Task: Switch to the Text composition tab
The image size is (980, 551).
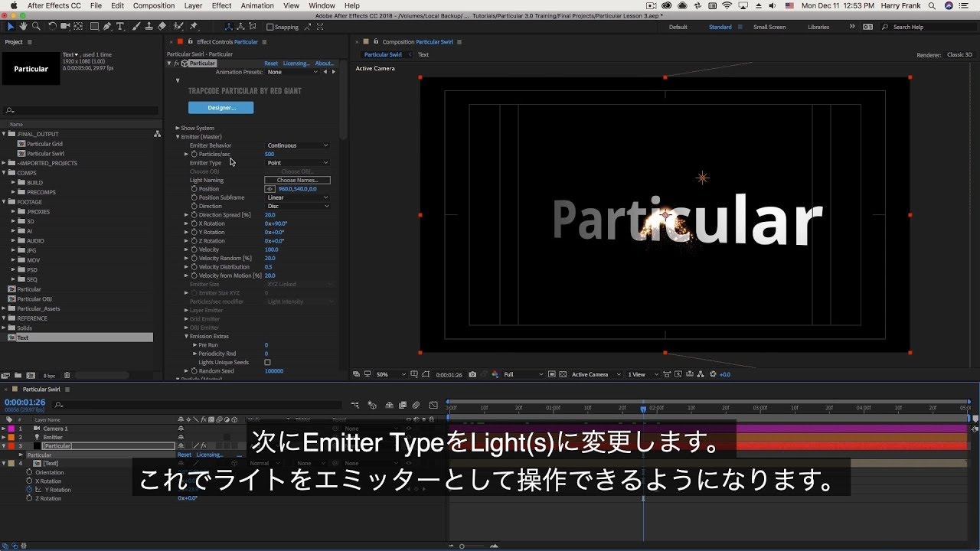Action: point(423,55)
